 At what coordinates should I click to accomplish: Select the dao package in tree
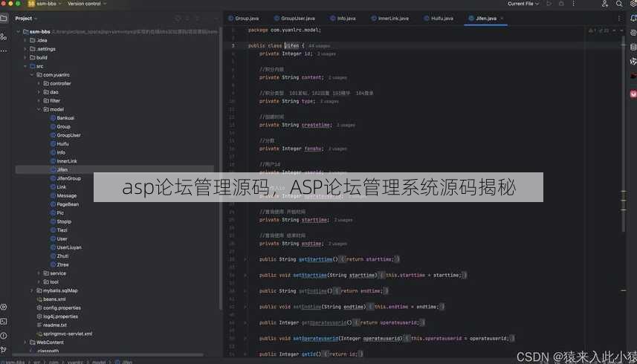54,92
